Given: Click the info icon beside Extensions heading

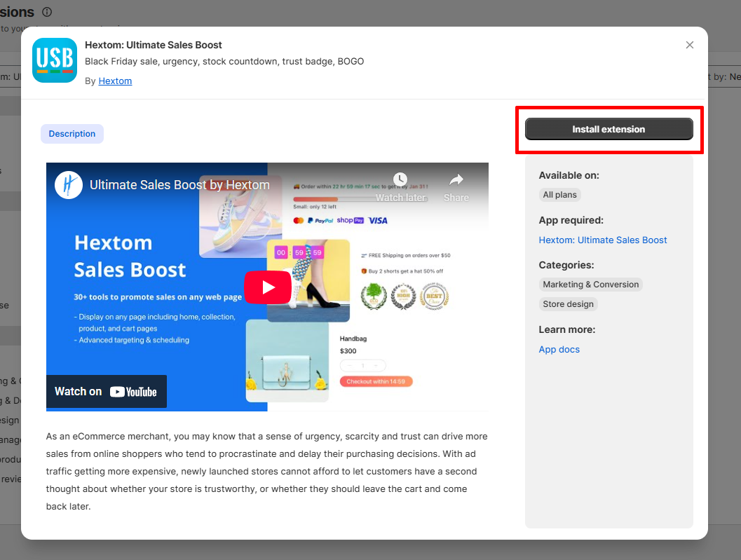Looking at the screenshot, I should pyautogui.click(x=47, y=12).
